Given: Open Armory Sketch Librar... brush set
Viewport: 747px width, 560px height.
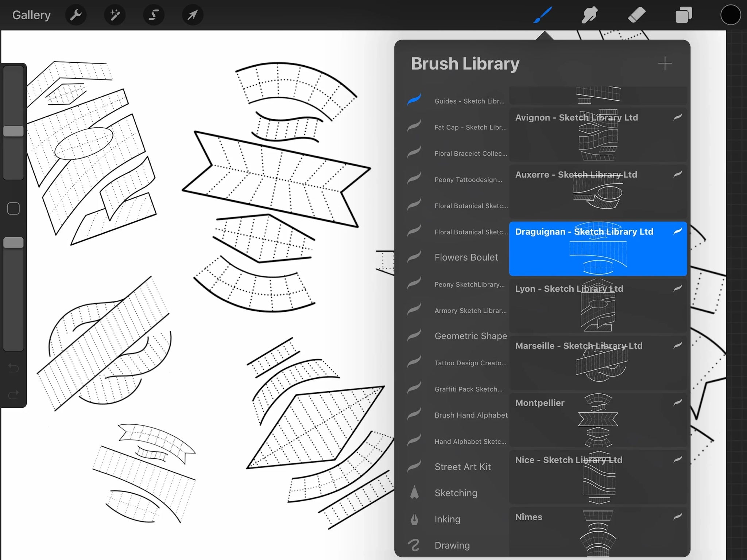Looking at the screenshot, I should (457, 311).
